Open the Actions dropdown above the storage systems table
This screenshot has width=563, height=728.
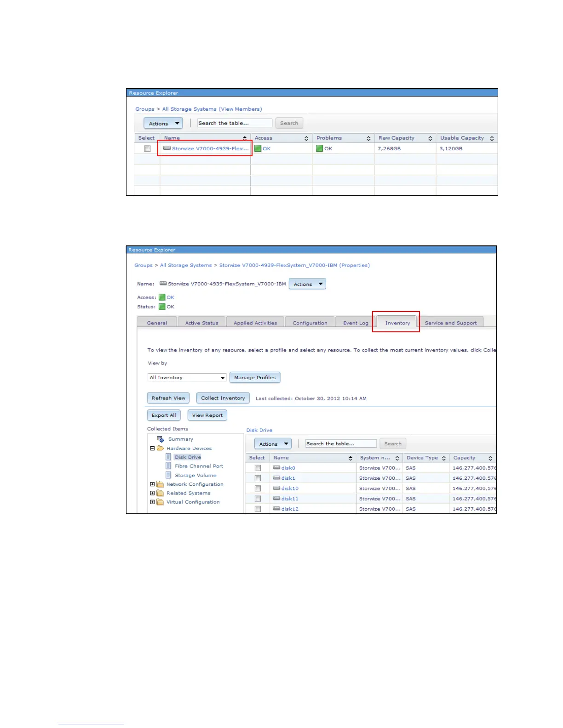(163, 123)
